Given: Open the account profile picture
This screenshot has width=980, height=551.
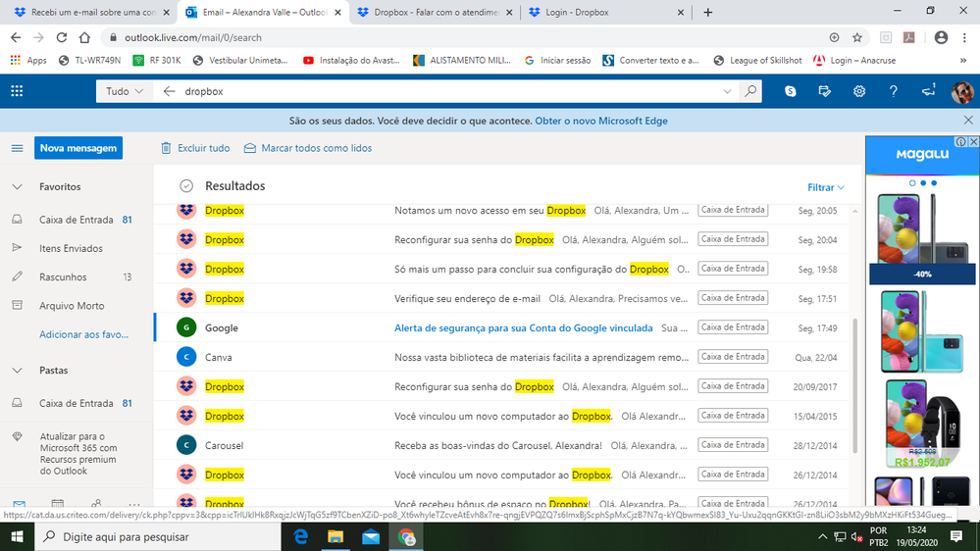Looking at the screenshot, I should pyautogui.click(x=962, y=92).
